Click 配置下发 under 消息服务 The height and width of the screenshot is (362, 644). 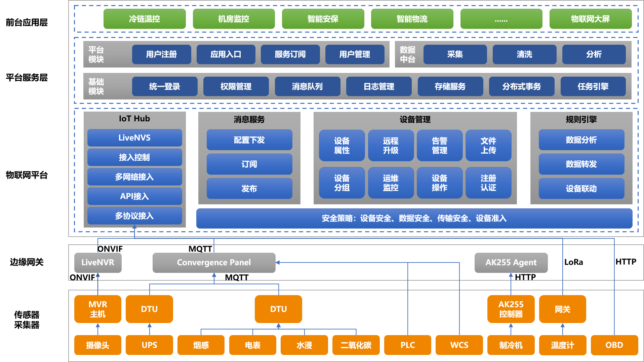(249, 140)
